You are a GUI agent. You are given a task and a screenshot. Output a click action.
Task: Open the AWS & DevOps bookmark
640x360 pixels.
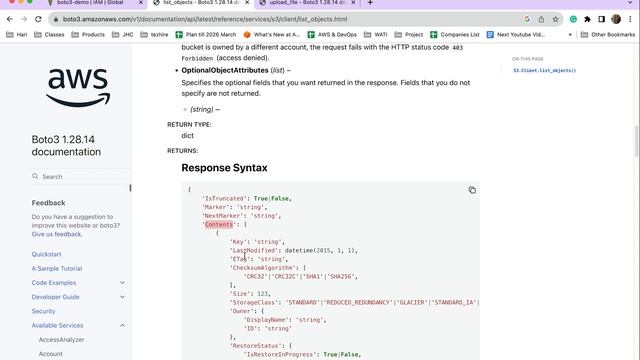coord(332,35)
